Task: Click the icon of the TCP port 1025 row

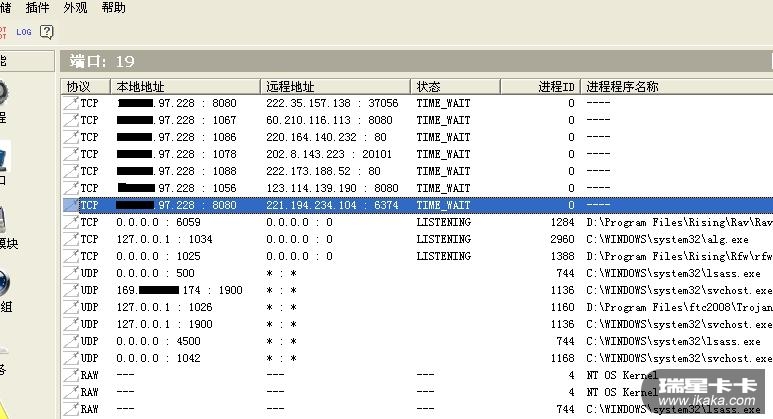Action: point(71,256)
